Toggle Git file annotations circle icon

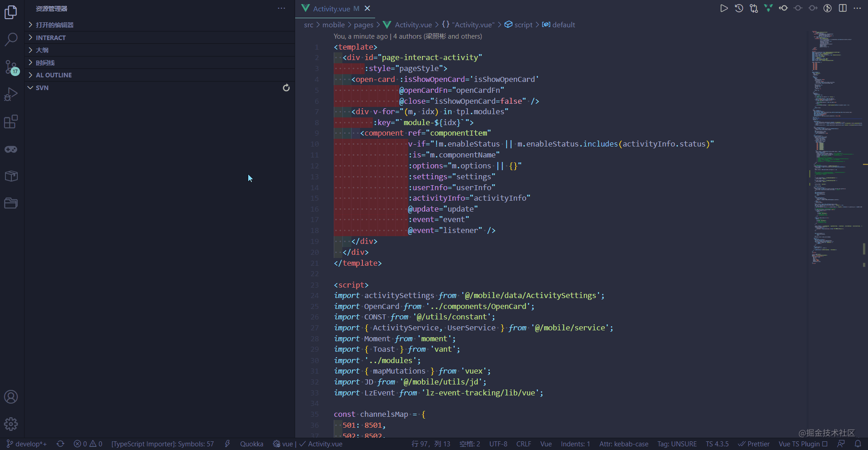(828, 8)
